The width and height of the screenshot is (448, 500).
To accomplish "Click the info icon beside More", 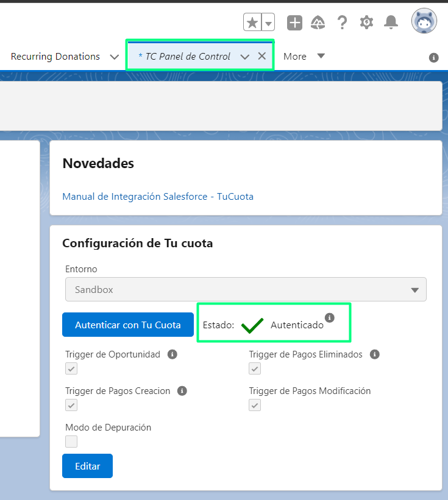I will click(x=433, y=58).
